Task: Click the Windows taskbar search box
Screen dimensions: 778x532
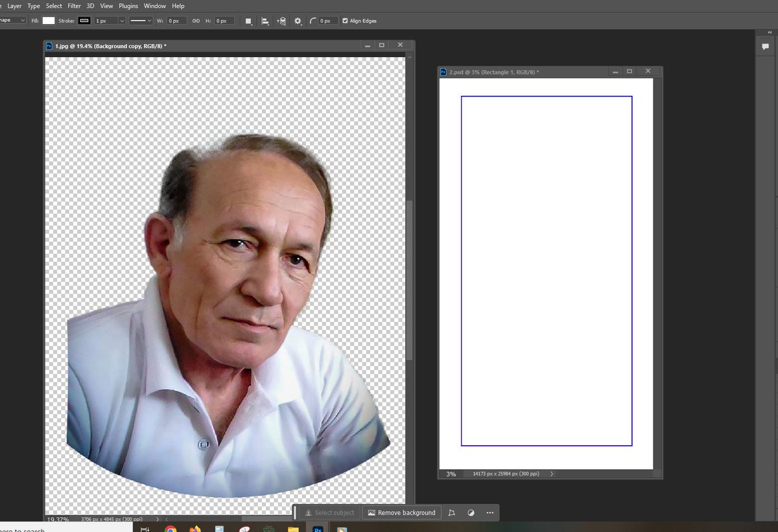Action: click(65, 528)
